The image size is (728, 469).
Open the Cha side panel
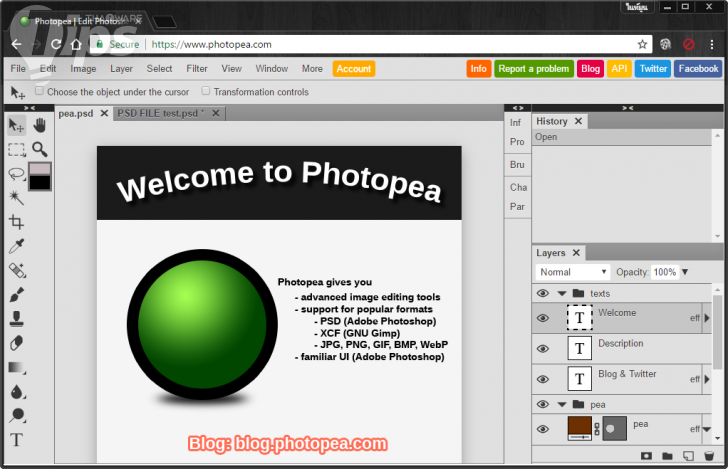click(518, 187)
